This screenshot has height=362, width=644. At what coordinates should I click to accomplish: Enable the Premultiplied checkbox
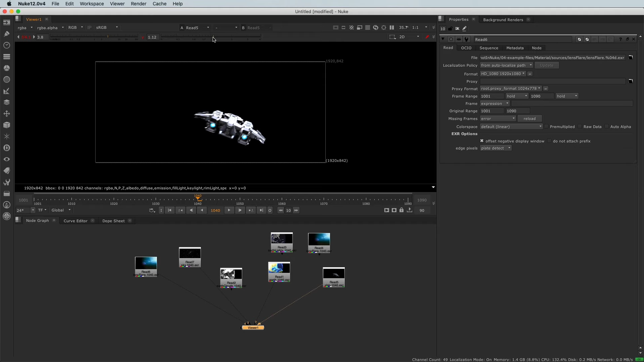(546, 126)
